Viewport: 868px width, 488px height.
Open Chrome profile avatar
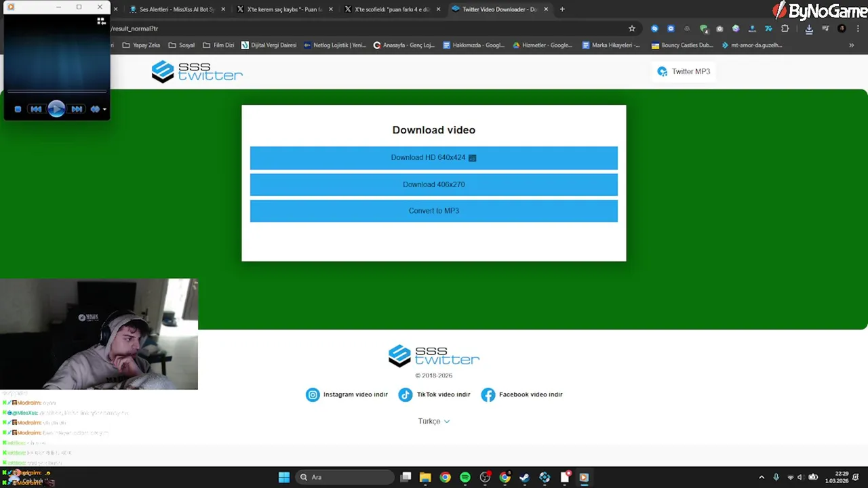[842, 28]
